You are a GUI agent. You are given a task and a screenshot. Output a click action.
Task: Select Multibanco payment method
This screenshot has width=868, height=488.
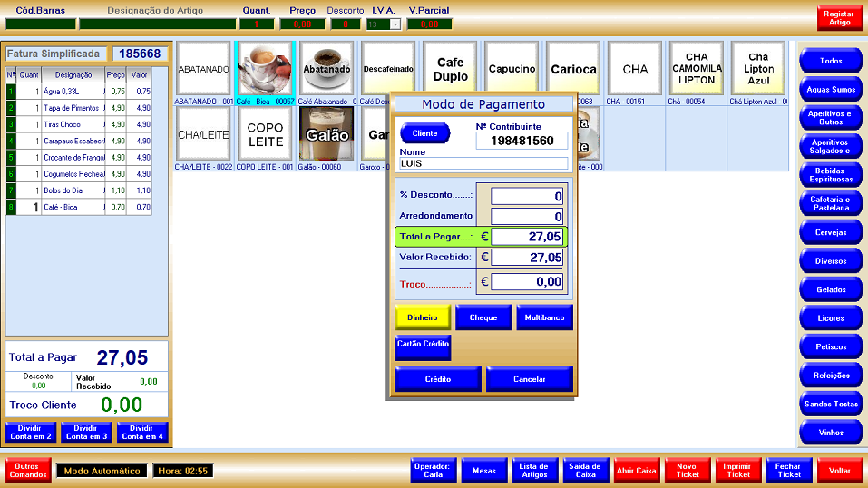[x=544, y=317]
